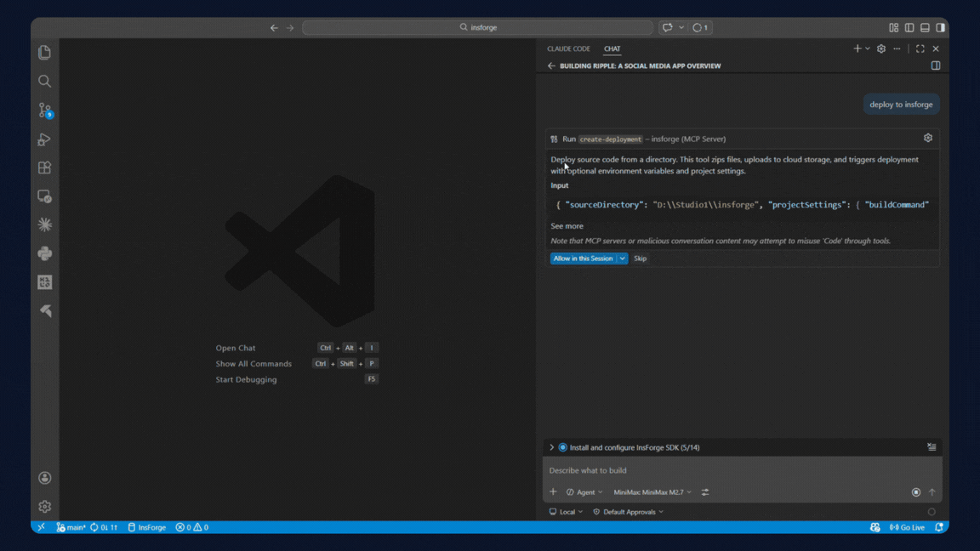Open the Python extension panel
Viewport: 980px width, 551px height.
point(44,253)
